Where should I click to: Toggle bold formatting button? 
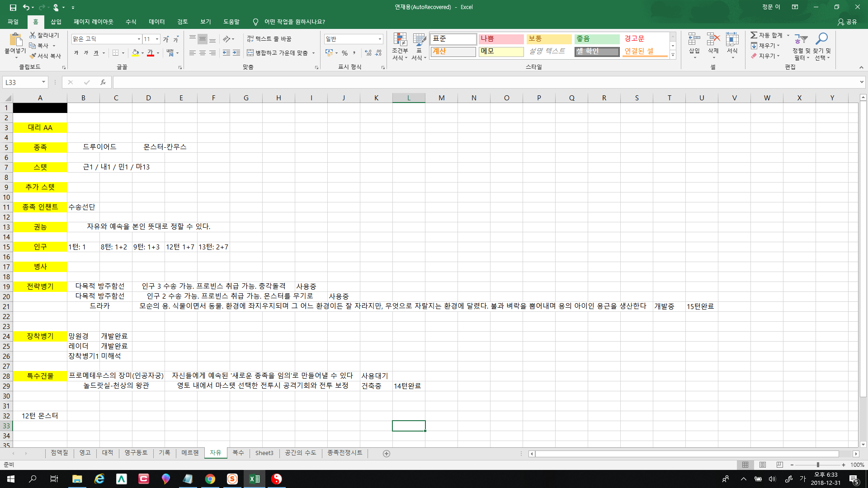pyautogui.click(x=76, y=53)
